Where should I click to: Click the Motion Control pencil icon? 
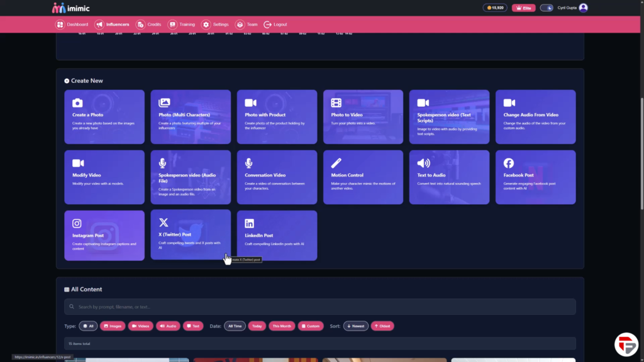(x=336, y=163)
